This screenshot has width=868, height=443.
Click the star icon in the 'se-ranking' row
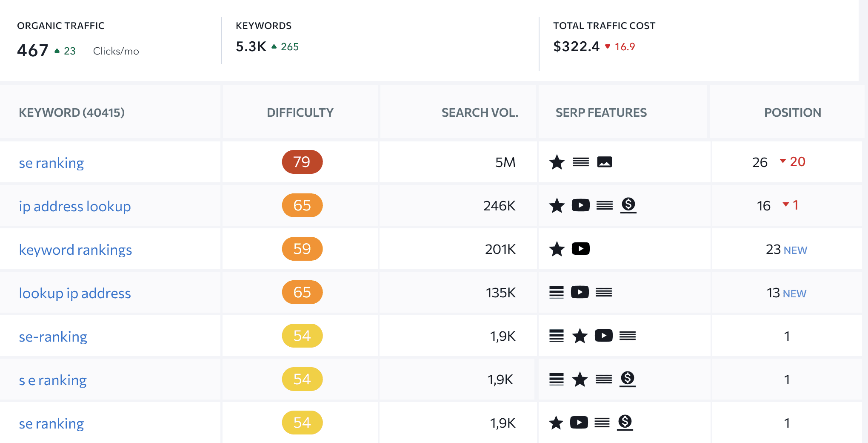pos(580,336)
